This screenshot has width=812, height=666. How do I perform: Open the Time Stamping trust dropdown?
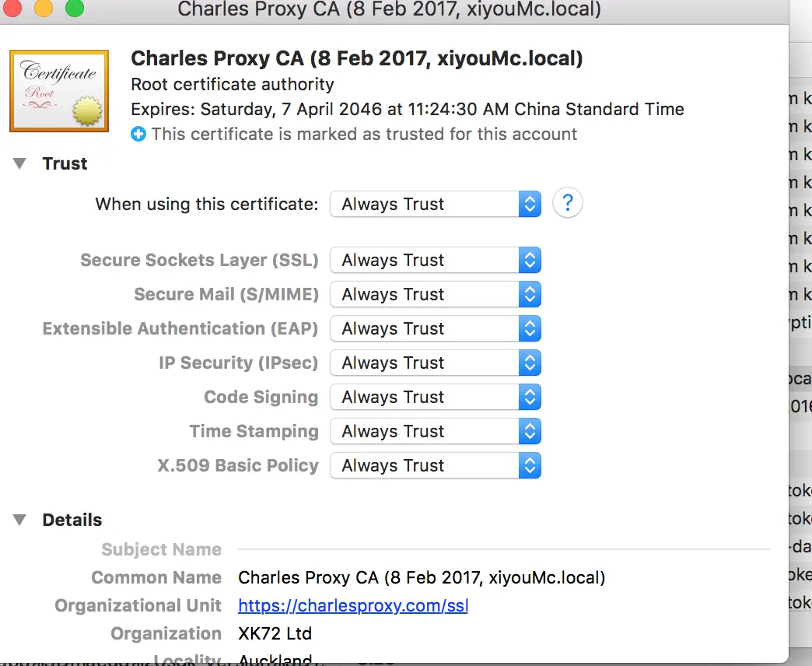pos(436,431)
